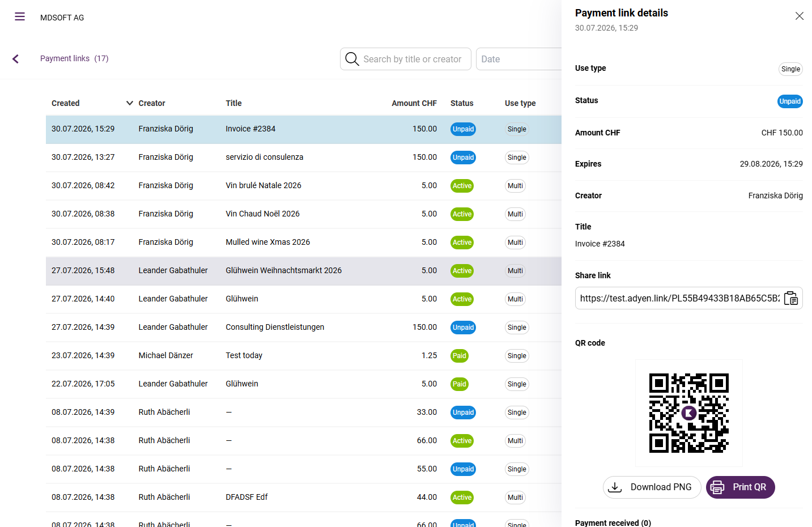Screen dimensions: 812x527
Task: Click the Print QR button
Action: click(740, 487)
